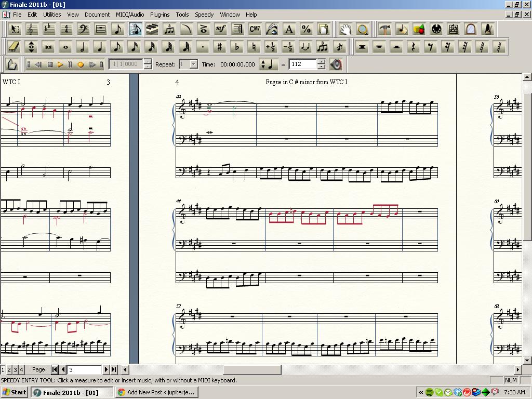Select the Articulation tool
This screenshot has height=399, width=532.
click(203, 29)
